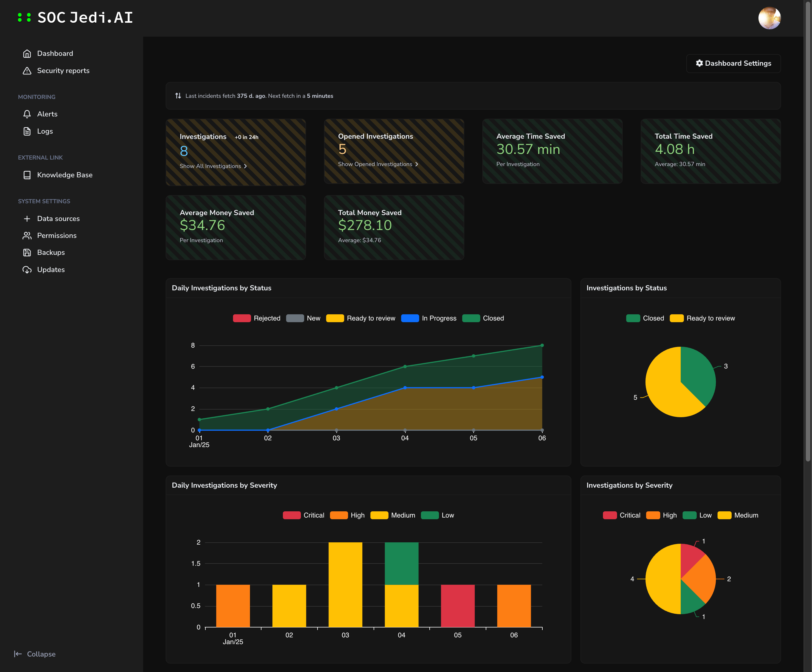Click the Logs document icon

pos(27,131)
